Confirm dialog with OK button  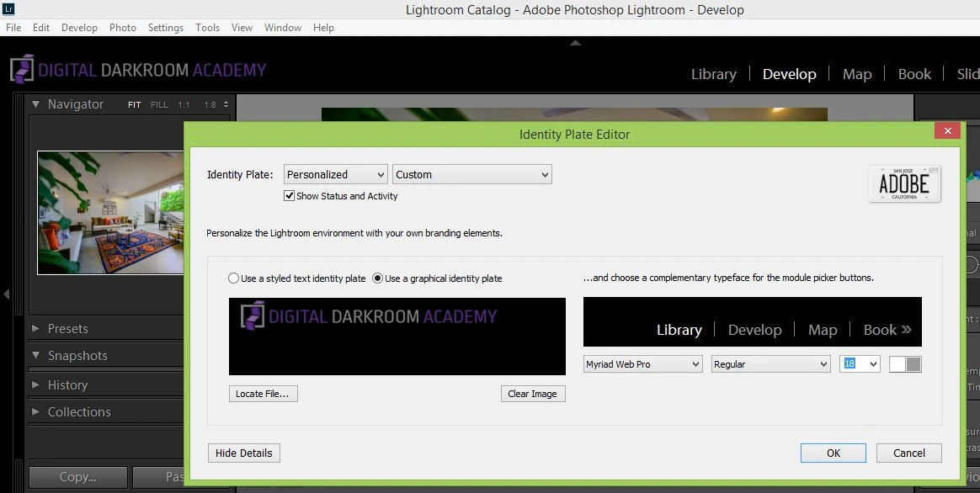tap(834, 453)
